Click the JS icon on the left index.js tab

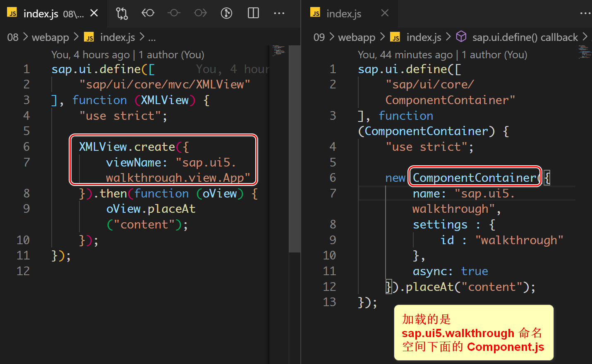12,13
